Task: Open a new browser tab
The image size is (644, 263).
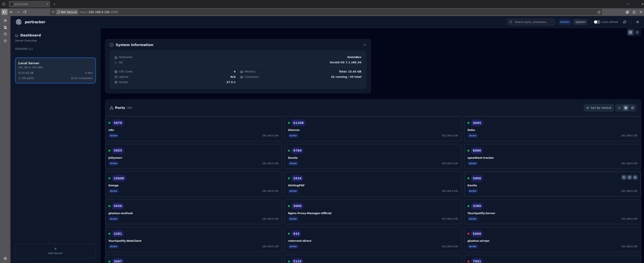Action: point(54,4)
